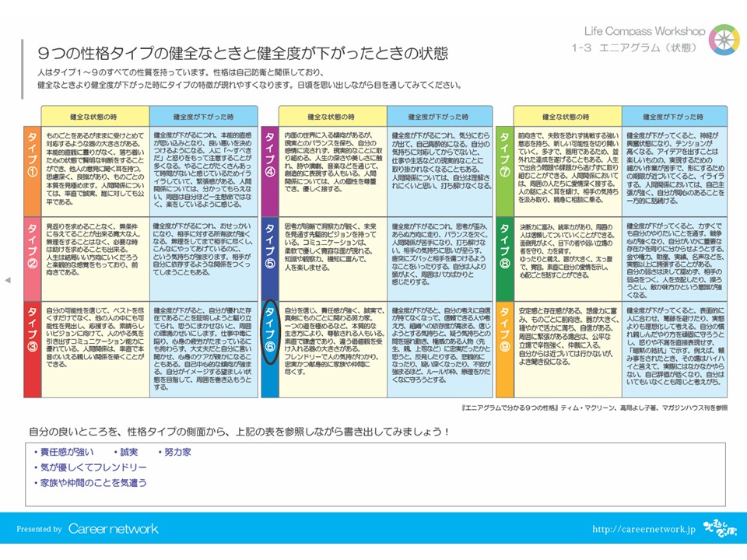Click the slide title '９つの性格タイプの健全なとき…'
This screenshot has height=560, width=747.
coord(243,53)
